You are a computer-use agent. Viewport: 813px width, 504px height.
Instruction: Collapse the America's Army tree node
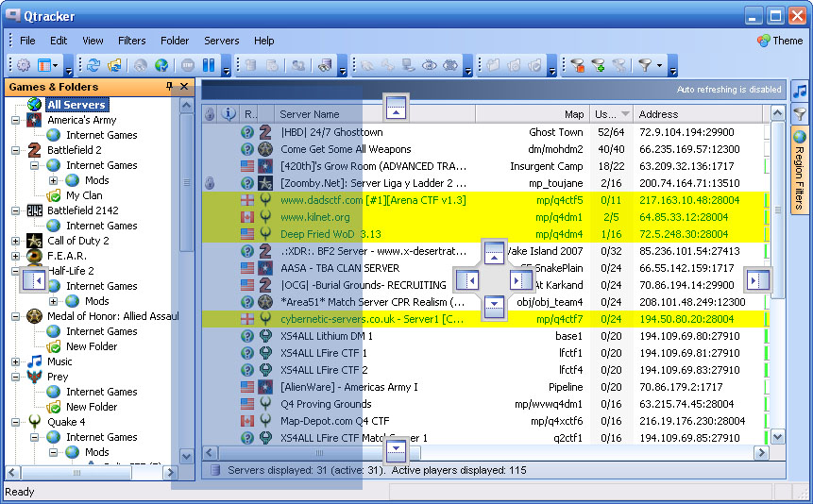point(15,120)
